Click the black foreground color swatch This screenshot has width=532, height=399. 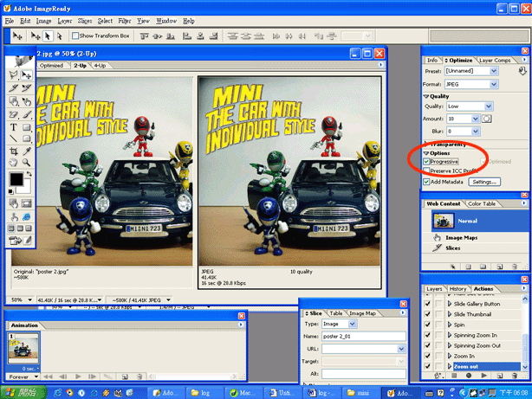click(16, 178)
